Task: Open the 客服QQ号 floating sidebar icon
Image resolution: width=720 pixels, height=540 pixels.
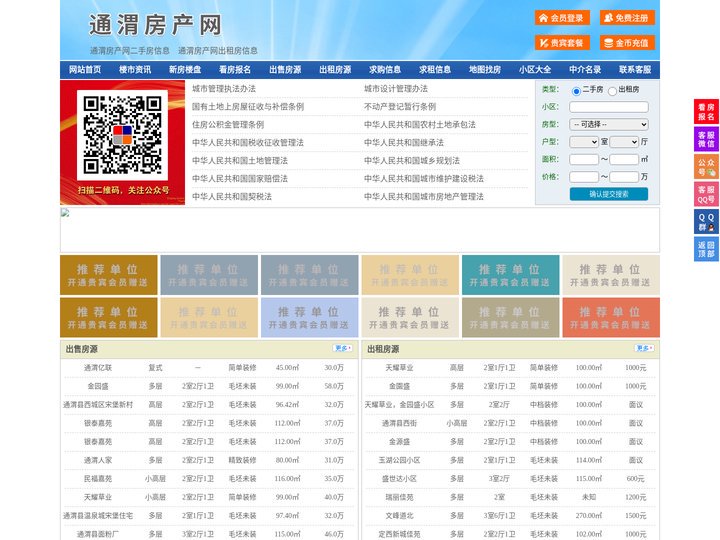Action: [x=706, y=194]
